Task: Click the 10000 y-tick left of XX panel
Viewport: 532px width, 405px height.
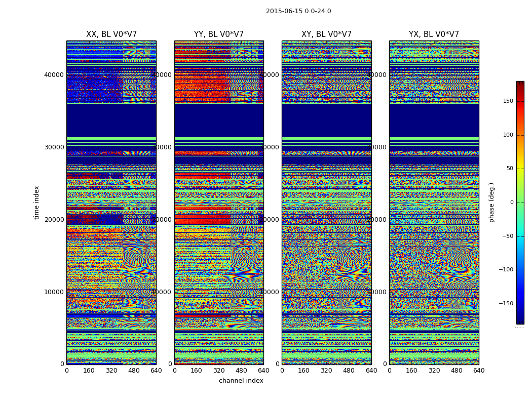Action: click(x=54, y=292)
